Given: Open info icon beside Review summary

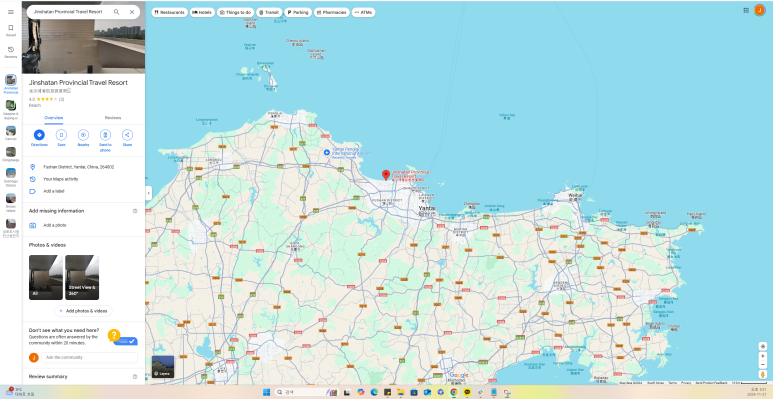Looking at the screenshot, I should tap(135, 377).
